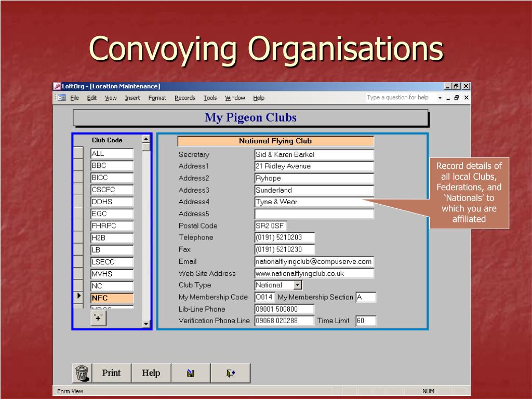
Task: Click the Email field nationalflyingclub@compuserve.com
Action: [314, 262]
